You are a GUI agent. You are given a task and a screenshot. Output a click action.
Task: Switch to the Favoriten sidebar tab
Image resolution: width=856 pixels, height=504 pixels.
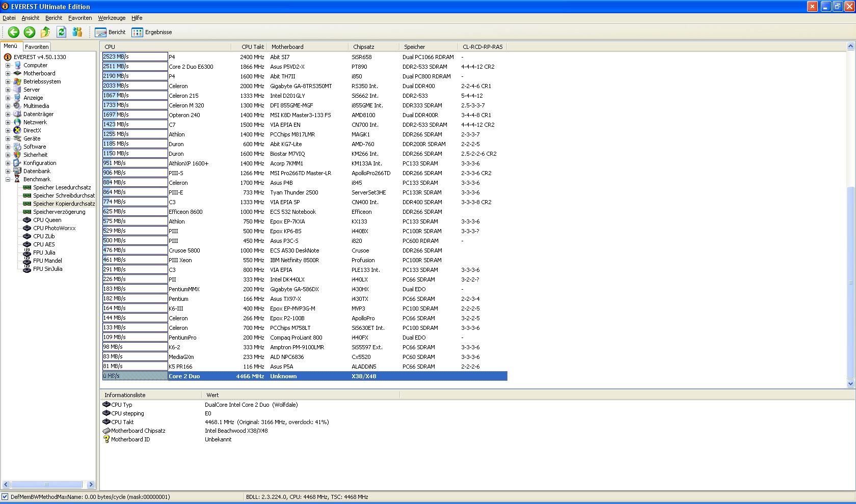(x=37, y=47)
